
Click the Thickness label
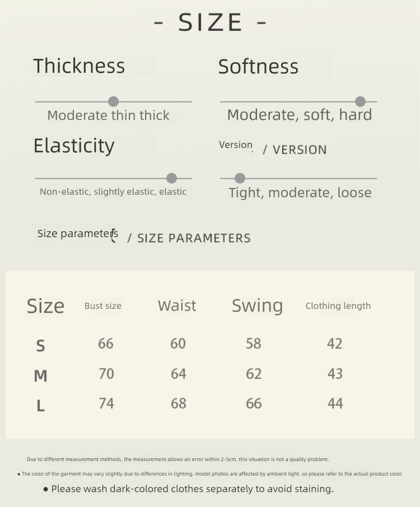pos(79,66)
